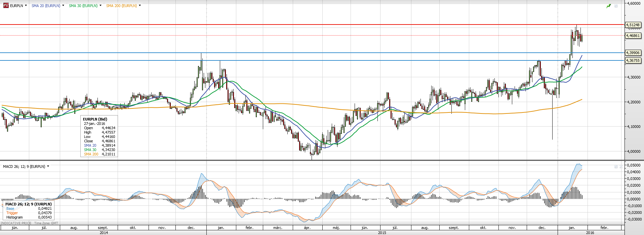Maximize the MACD panel icon
This screenshot has width=644, height=235.
pos(616,167)
